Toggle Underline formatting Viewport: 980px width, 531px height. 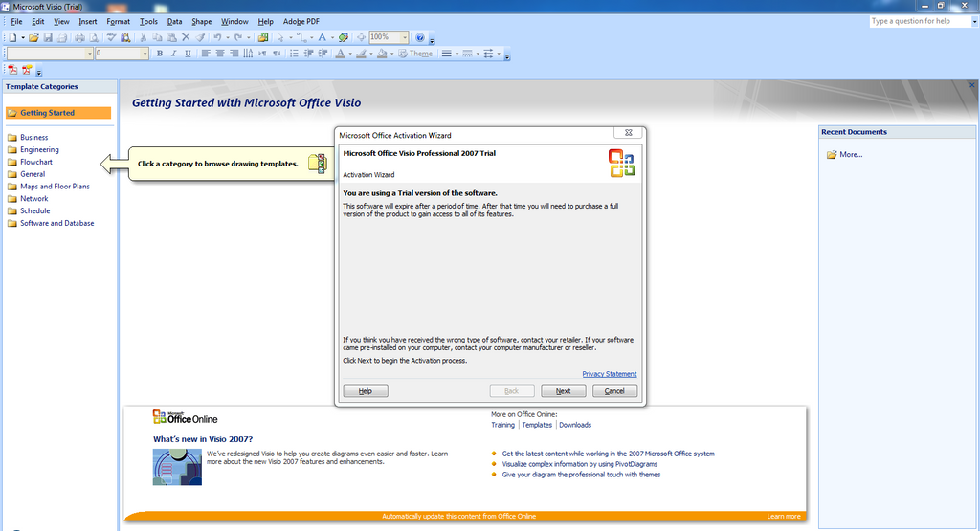tap(188, 54)
